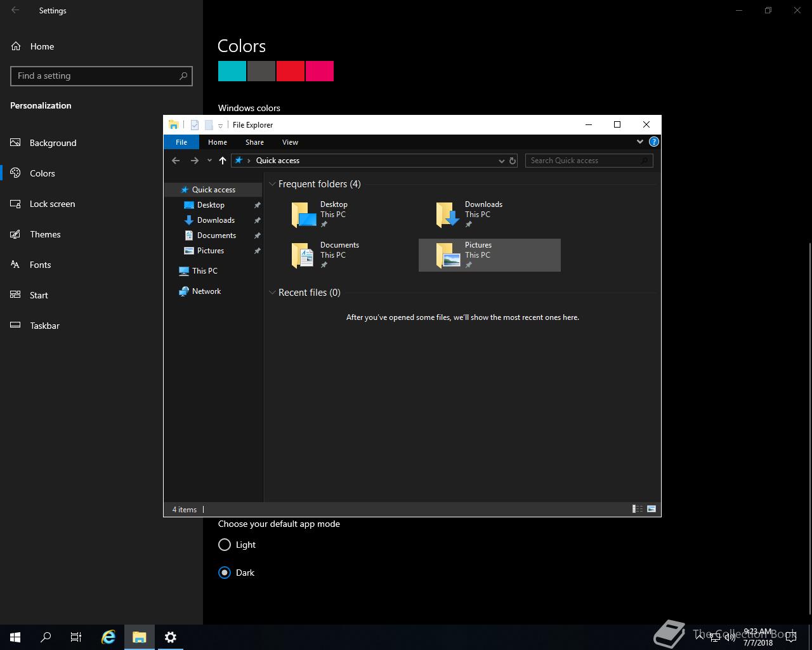The height and width of the screenshot is (650, 812).
Task: Open Fonts settings page
Action: tap(101, 265)
